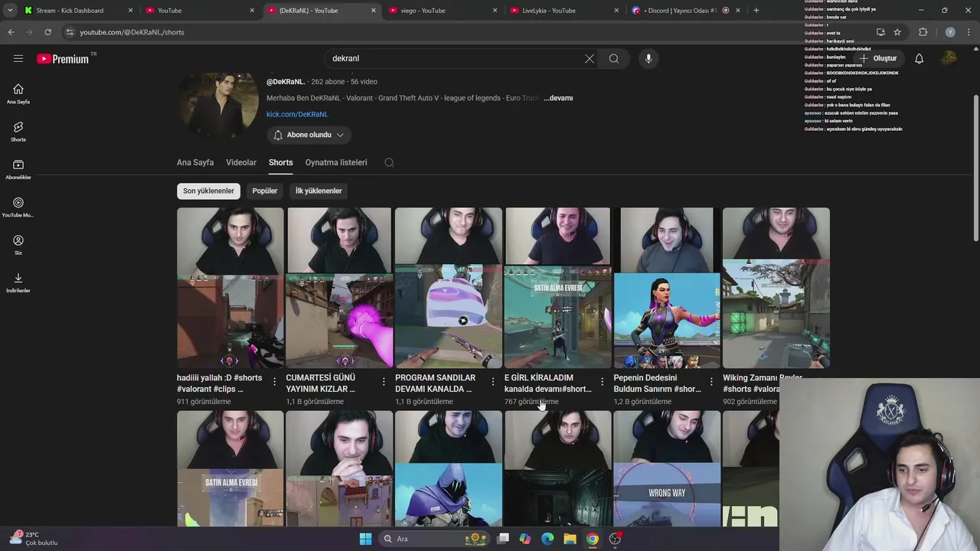980x551 pixels.
Task: Open the WRONG WAY short thumbnail
Action: 667,468
